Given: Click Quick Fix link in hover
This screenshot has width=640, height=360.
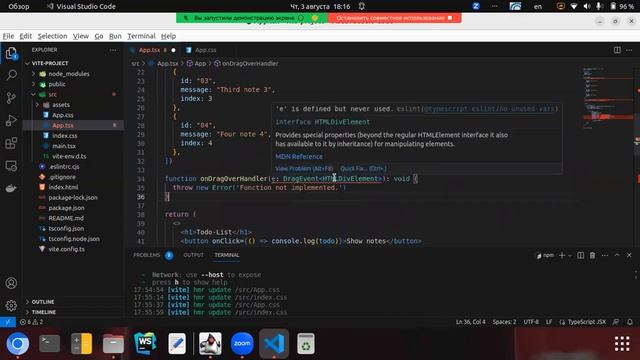Looking at the screenshot, I should click(363, 168).
